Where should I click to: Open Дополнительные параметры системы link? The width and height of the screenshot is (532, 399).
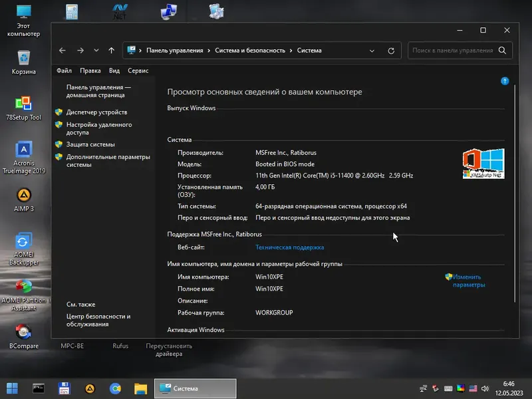click(x=108, y=161)
